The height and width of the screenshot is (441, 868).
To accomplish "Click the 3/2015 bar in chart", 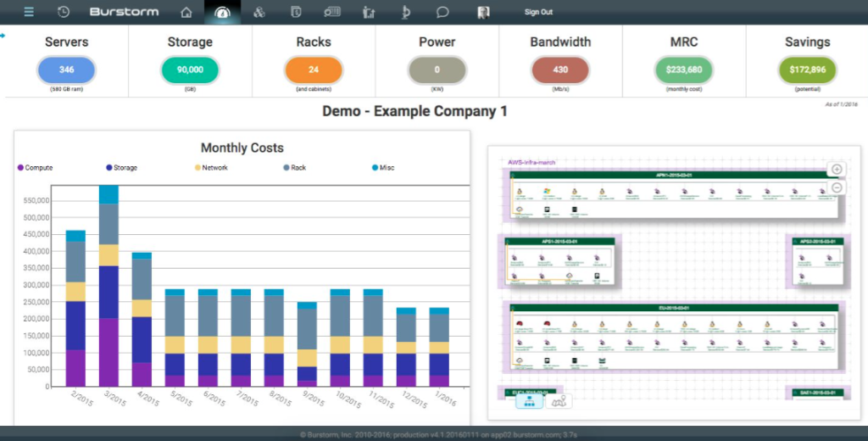I will pyautogui.click(x=108, y=288).
